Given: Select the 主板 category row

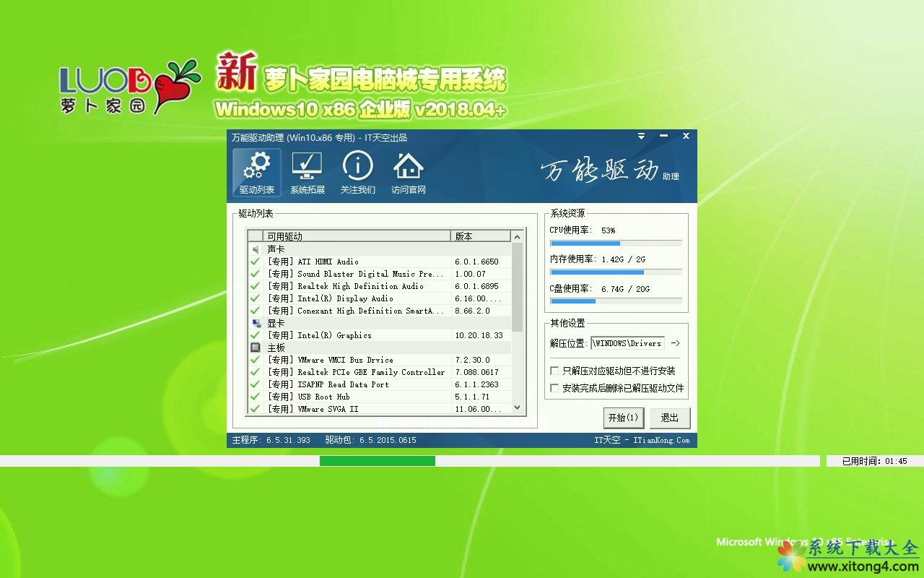Looking at the screenshot, I should point(380,348).
